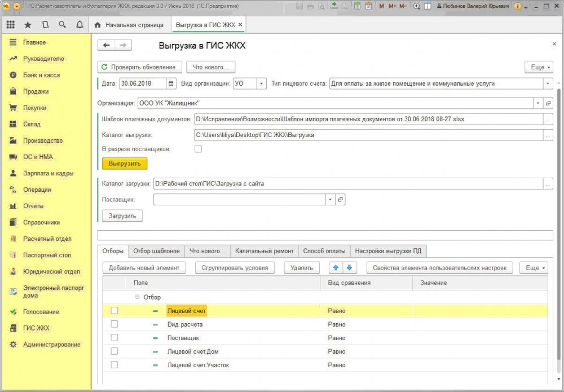This screenshot has height=392, width=564.
Task: Tick the Поставщик filter checkbox
Action: click(114, 338)
